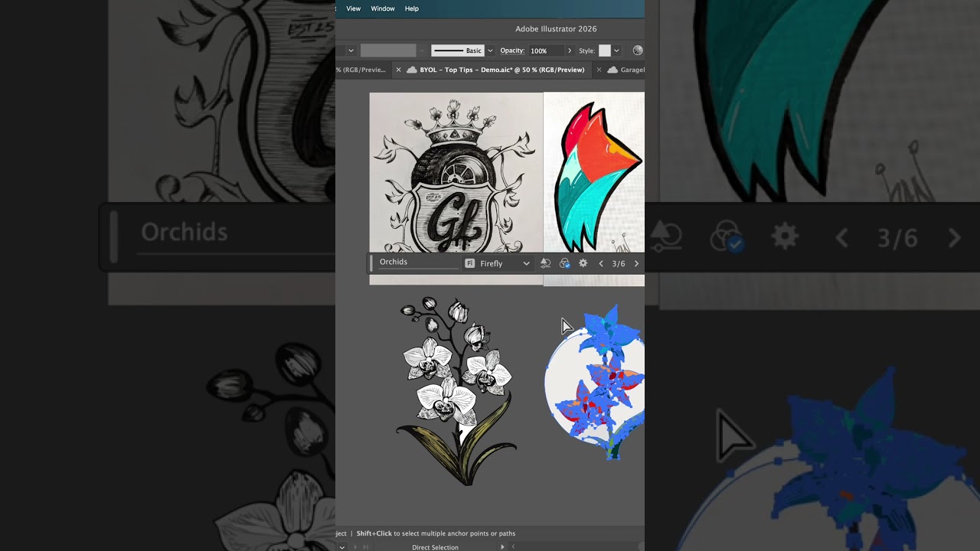Click the gray variable width profile box
The height and width of the screenshot is (551, 980).
click(388, 51)
